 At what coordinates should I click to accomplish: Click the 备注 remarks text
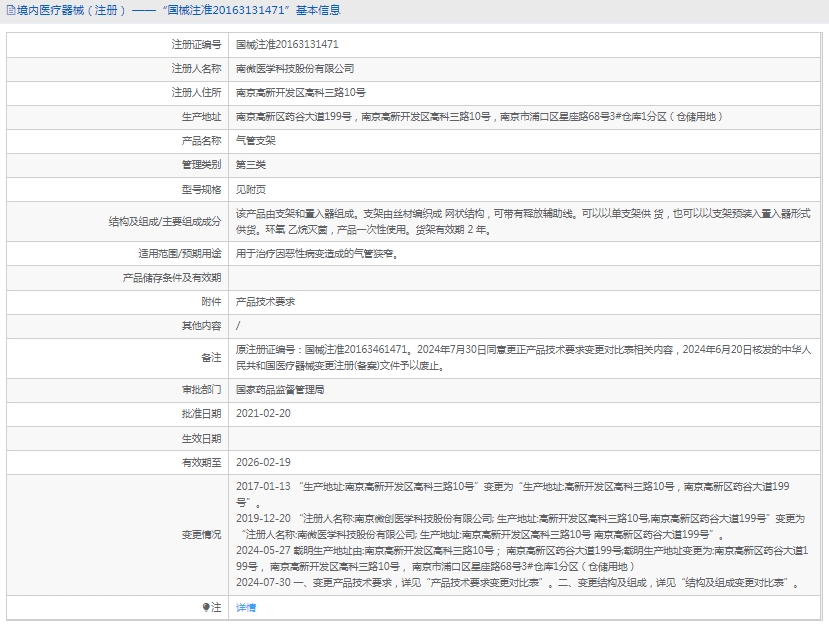point(522,357)
